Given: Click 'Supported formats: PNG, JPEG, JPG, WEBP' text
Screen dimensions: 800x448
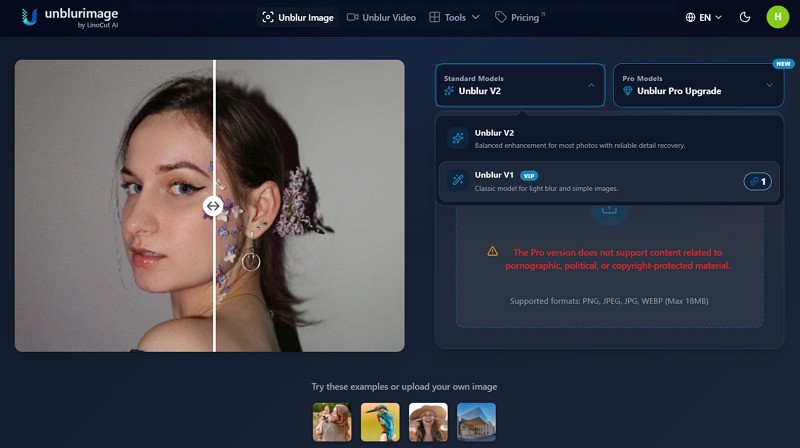Looking at the screenshot, I should click(x=609, y=301).
